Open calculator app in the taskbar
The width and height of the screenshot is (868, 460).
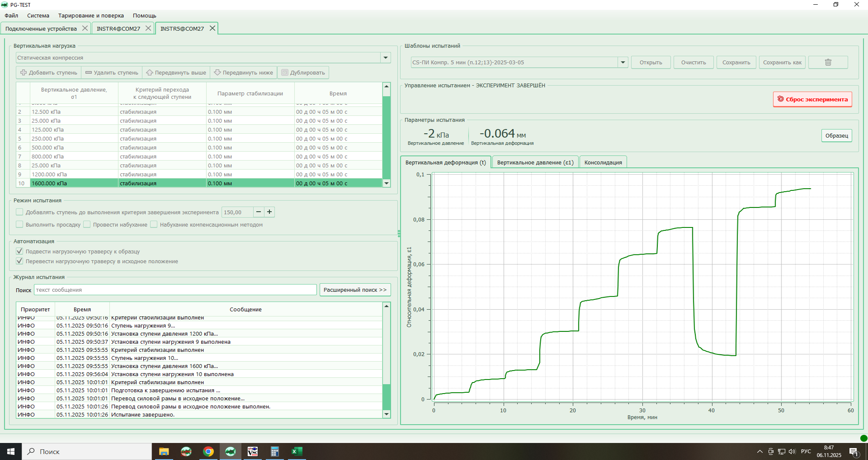tap(275, 451)
